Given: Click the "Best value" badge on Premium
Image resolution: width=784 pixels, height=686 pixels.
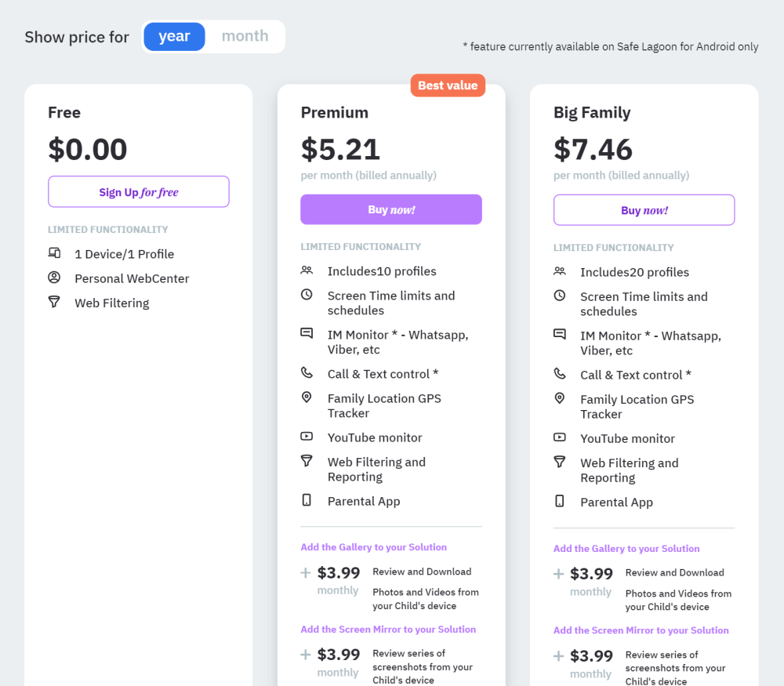Looking at the screenshot, I should point(448,85).
